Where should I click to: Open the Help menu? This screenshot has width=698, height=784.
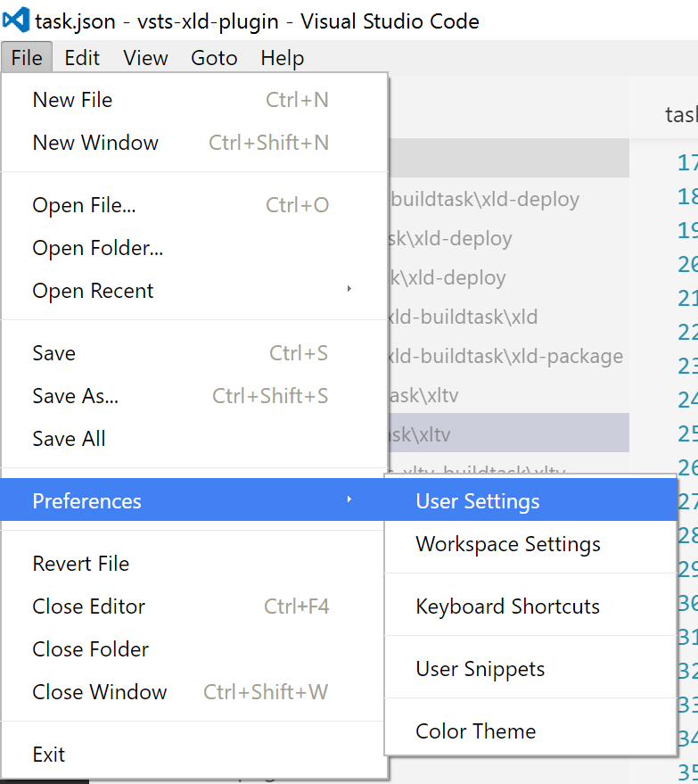[x=282, y=57]
